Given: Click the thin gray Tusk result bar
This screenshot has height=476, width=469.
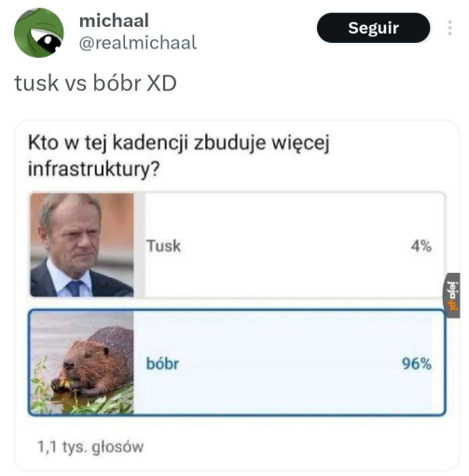Looking at the screenshot, I should click(139, 245).
